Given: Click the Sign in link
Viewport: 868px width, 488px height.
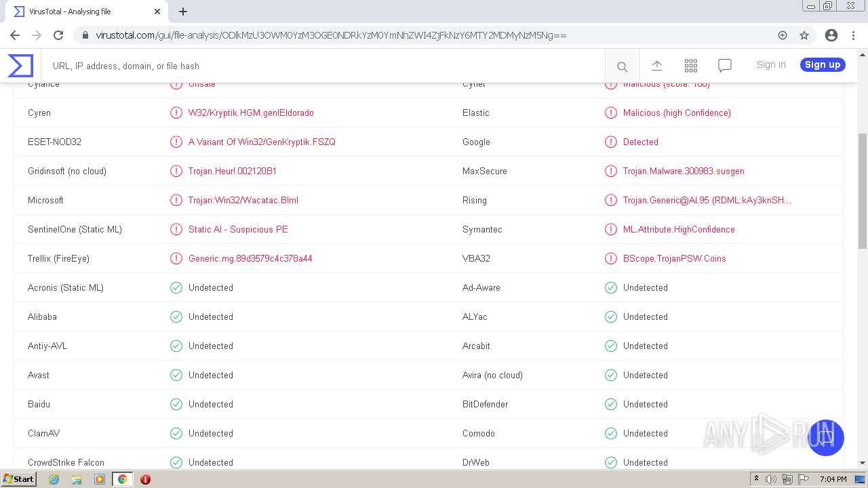Looking at the screenshot, I should 771,64.
